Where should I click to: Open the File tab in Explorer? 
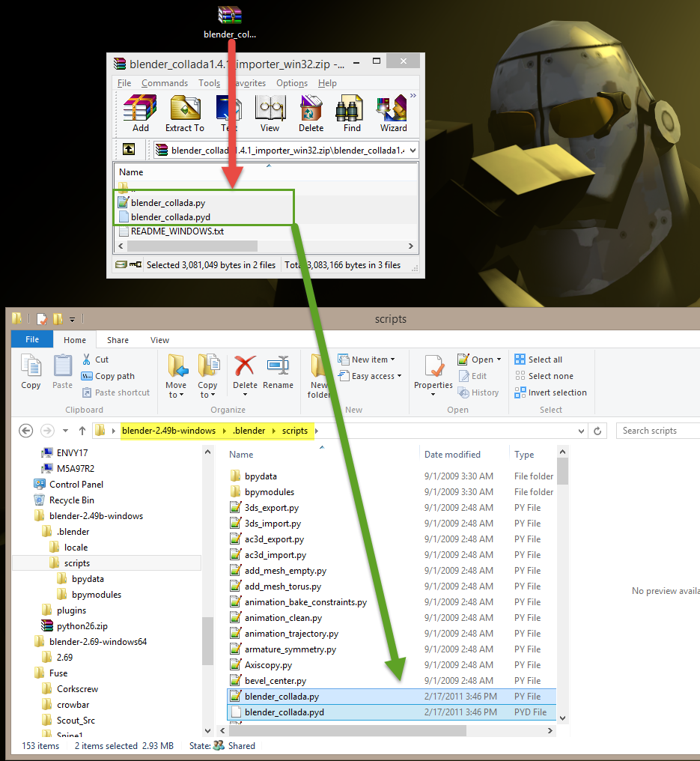[x=32, y=339]
